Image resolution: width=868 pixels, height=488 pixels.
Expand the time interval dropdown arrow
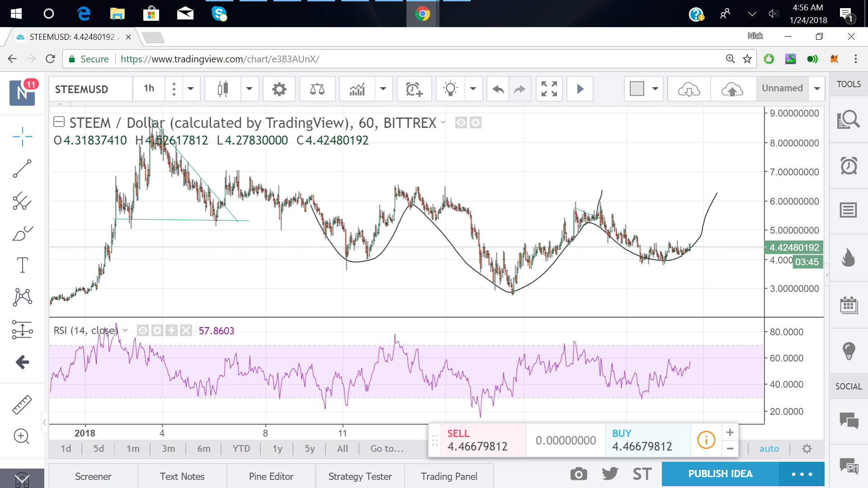191,89
